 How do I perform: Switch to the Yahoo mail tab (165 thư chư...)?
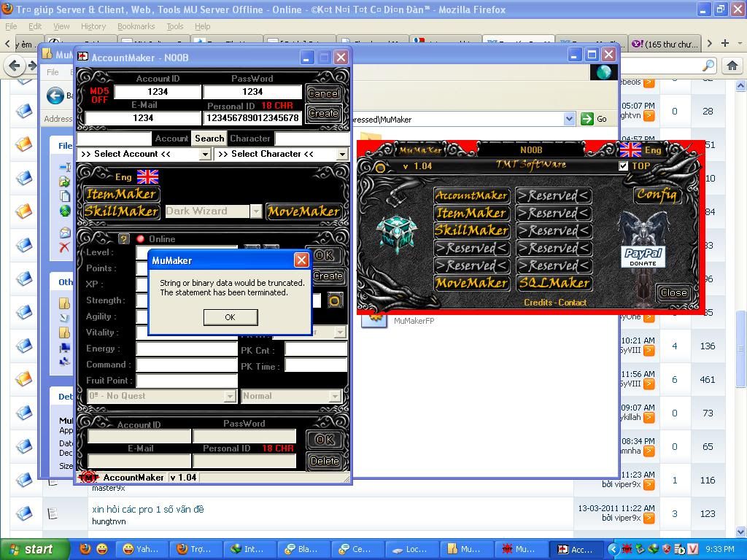(665, 44)
